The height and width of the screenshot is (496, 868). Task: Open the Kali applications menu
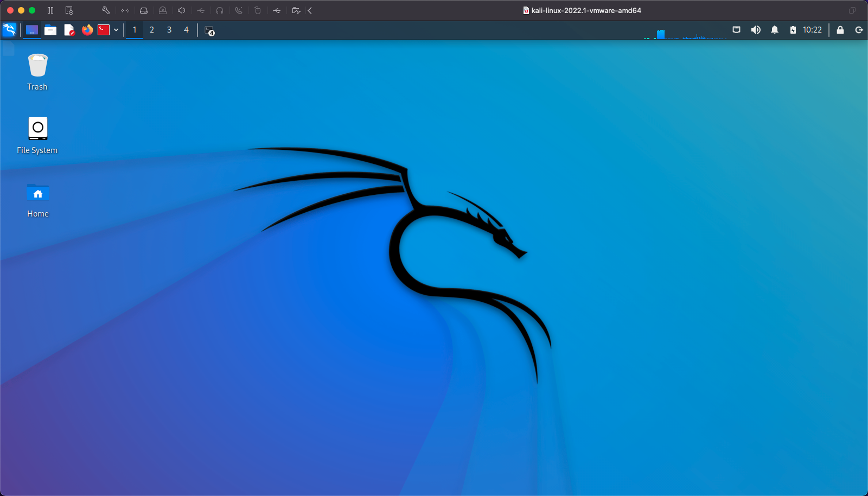[x=9, y=30]
